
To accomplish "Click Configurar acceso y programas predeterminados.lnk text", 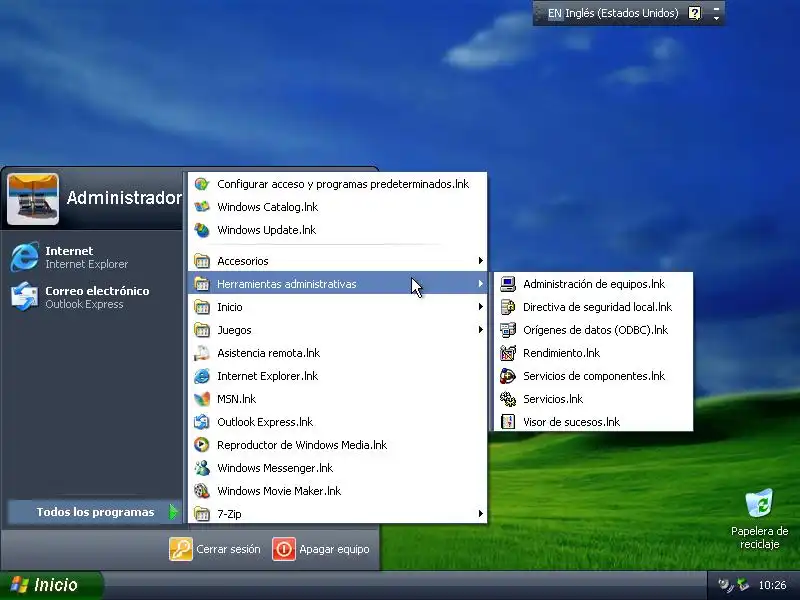I will [x=343, y=184].
